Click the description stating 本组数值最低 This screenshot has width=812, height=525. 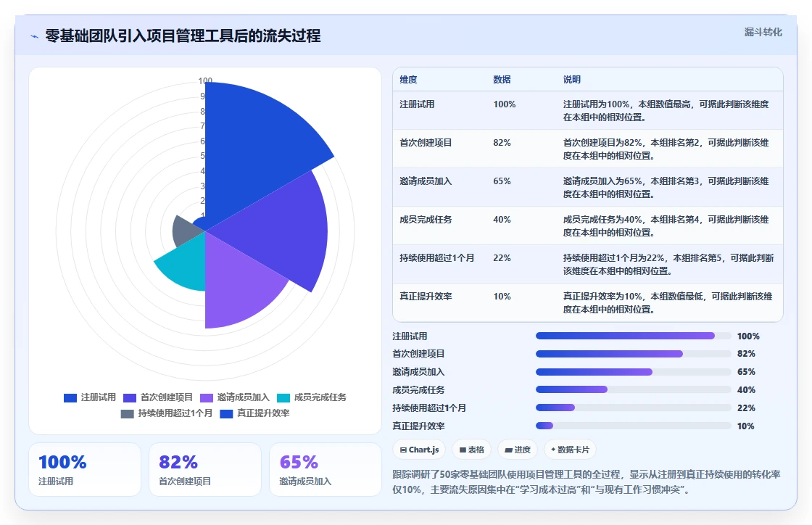point(668,303)
